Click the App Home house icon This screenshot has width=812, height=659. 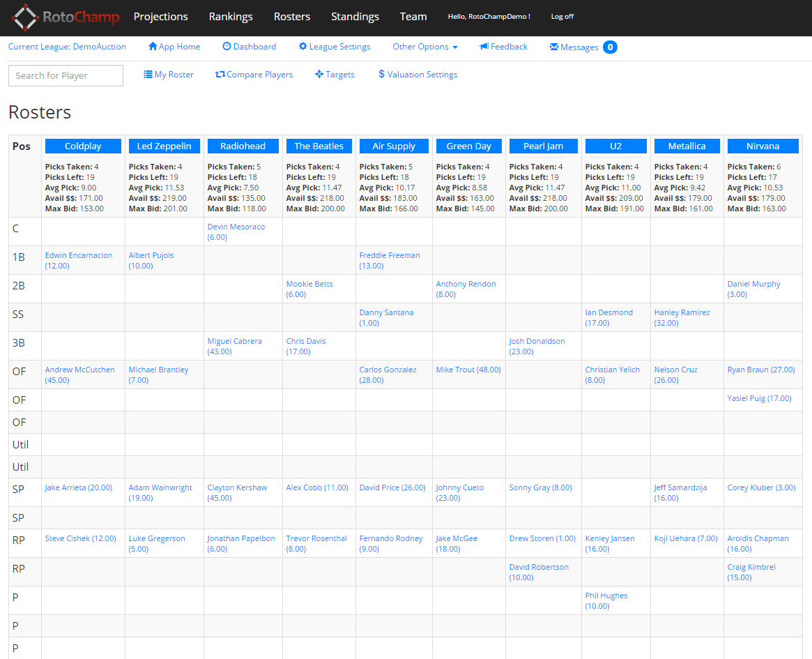click(x=153, y=46)
